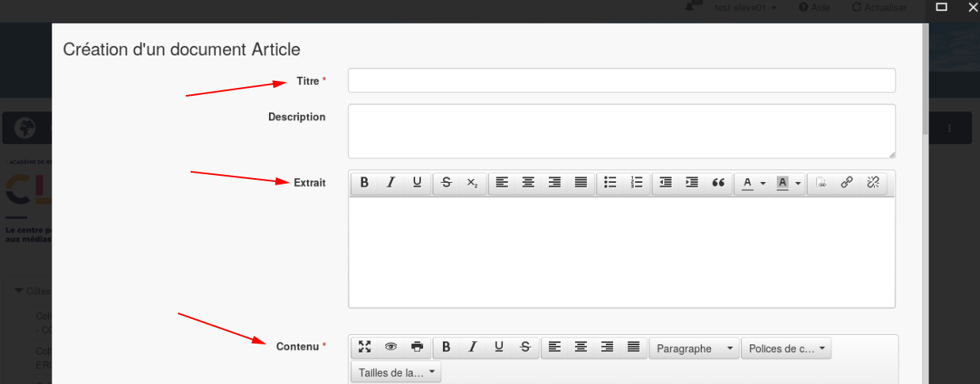Open the Aide help menu item
This screenshot has height=384, width=980.
coord(814,7)
